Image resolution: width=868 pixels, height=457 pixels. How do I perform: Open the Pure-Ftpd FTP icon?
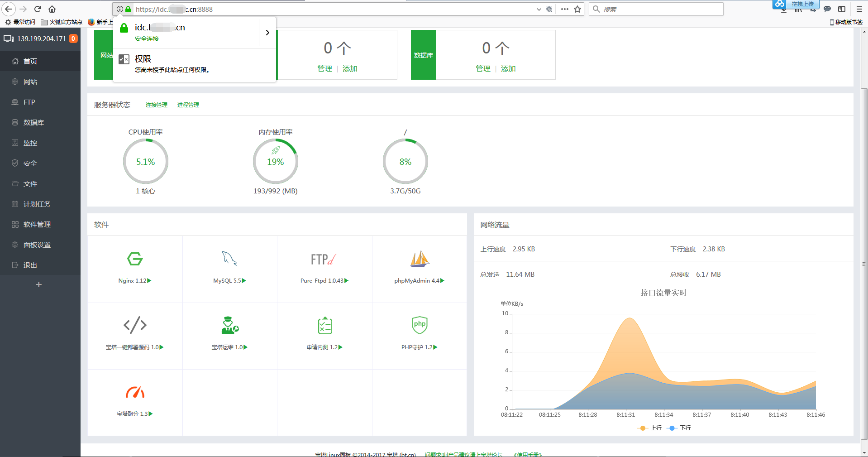324,260
